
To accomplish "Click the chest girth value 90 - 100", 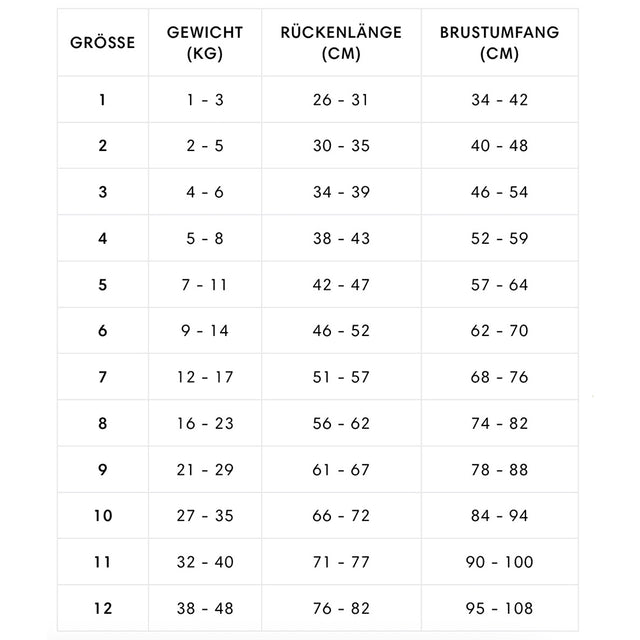I will point(499,562).
